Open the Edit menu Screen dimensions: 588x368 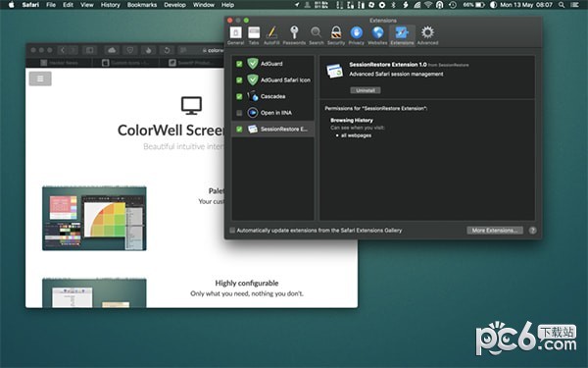(x=68, y=5)
